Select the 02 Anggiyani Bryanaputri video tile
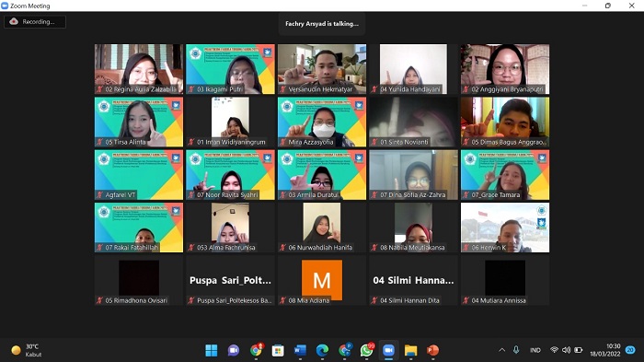 [505, 69]
